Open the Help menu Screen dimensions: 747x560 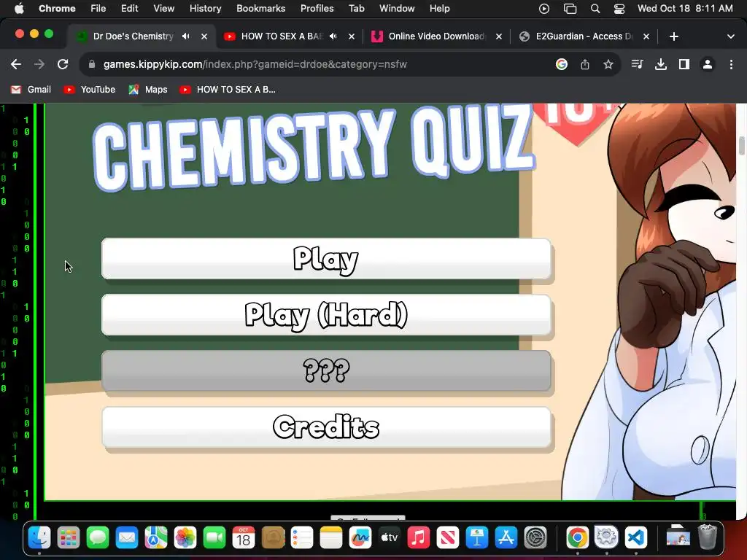439,9
